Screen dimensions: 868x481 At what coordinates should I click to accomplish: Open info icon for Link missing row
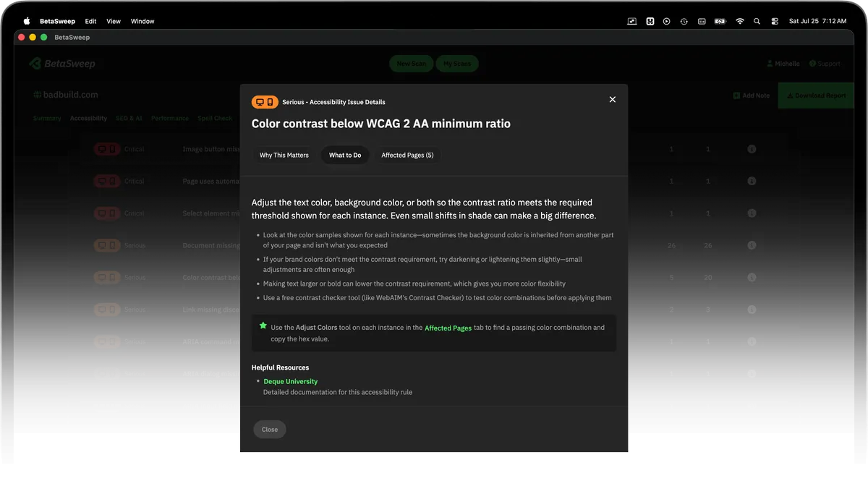tap(752, 310)
